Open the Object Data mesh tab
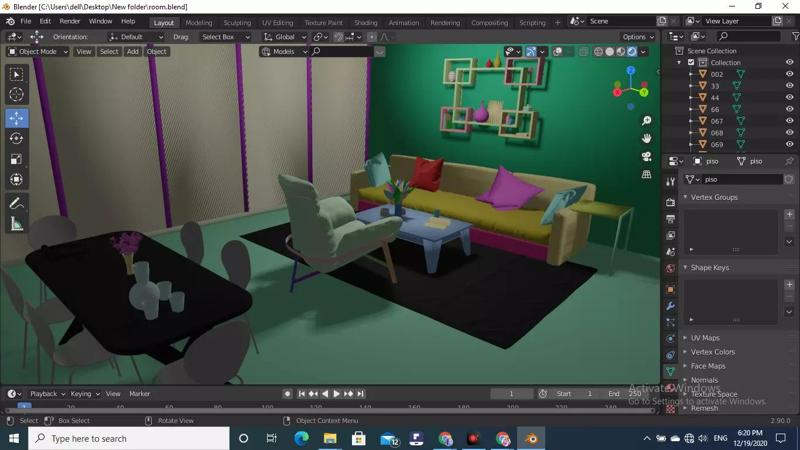Viewport: 800px width, 450px height. coord(670,371)
